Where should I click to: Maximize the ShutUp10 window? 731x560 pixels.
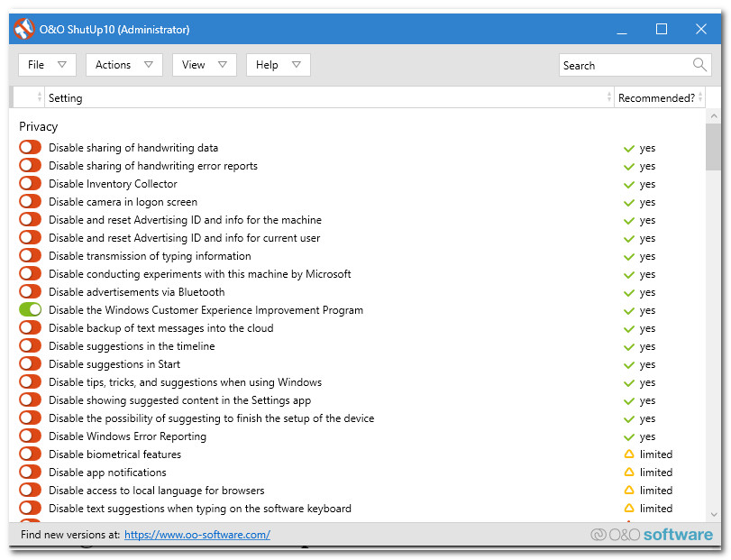[661, 29]
